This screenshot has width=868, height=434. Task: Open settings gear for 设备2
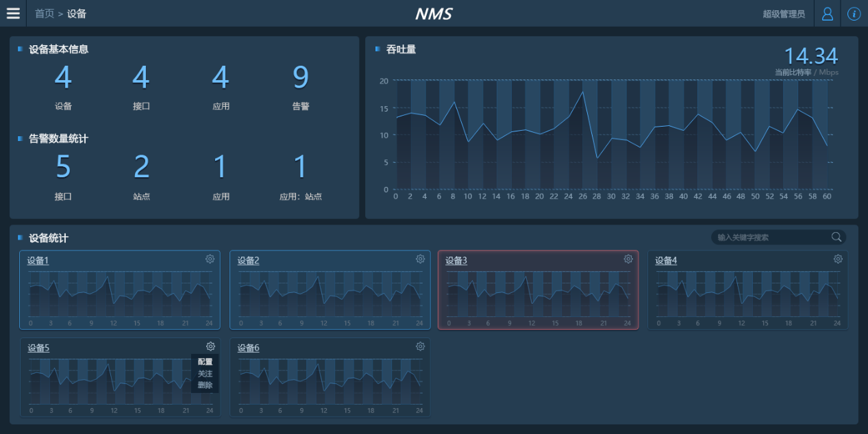coord(420,259)
